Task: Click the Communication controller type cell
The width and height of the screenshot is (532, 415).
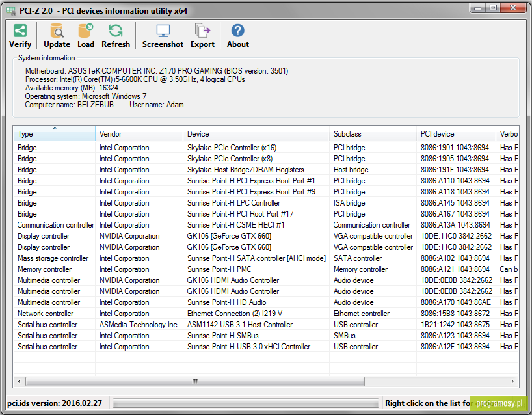Action: (56, 225)
